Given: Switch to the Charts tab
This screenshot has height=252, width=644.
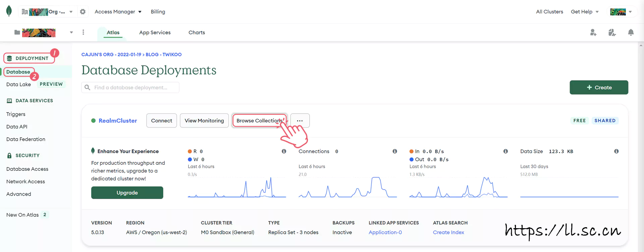Looking at the screenshot, I should tap(197, 33).
